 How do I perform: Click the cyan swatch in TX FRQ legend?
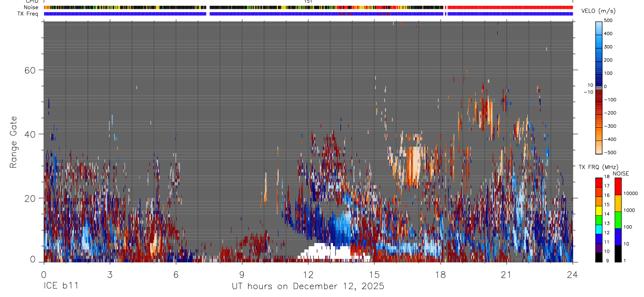click(x=598, y=229)
